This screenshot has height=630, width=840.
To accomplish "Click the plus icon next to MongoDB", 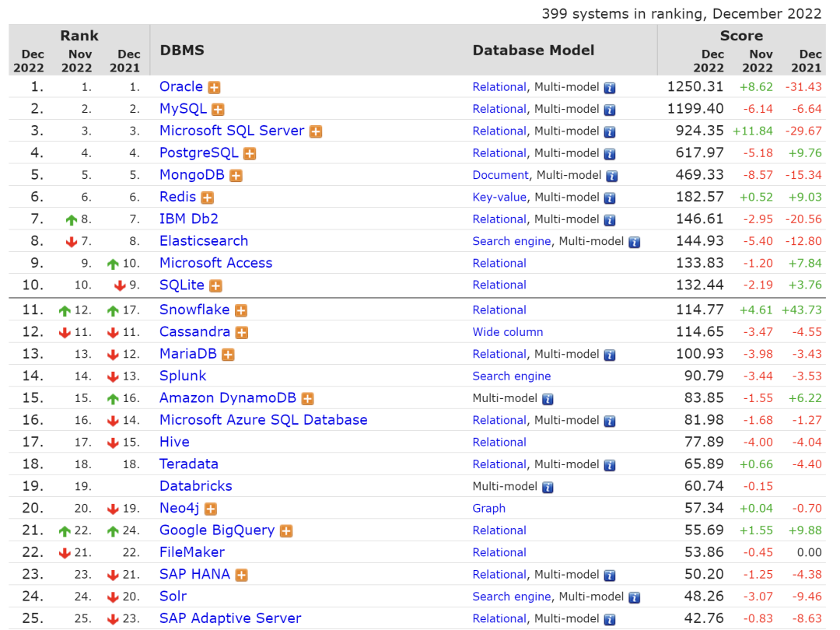I will (236, 175).
